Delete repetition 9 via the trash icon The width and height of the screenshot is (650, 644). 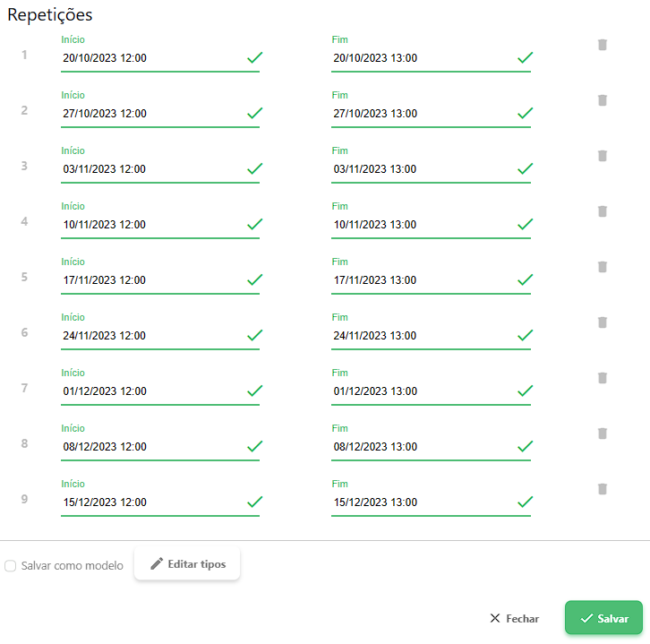[x=603, y=489]
